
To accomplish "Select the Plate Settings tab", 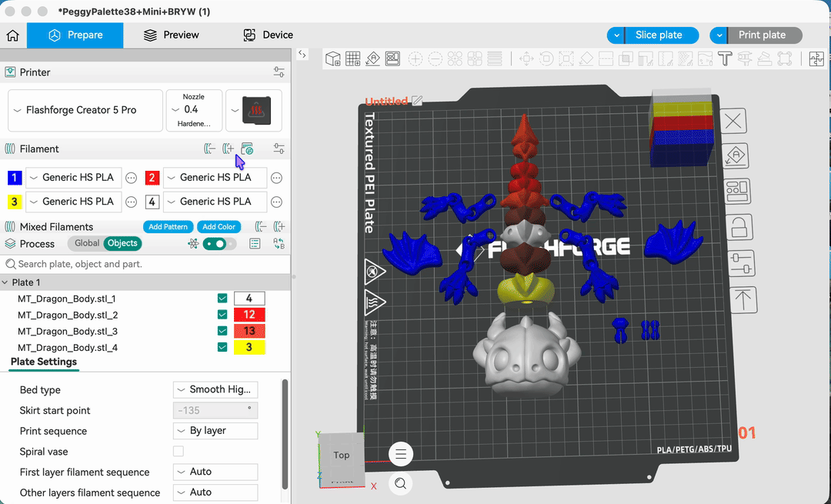I will point(44,362).
